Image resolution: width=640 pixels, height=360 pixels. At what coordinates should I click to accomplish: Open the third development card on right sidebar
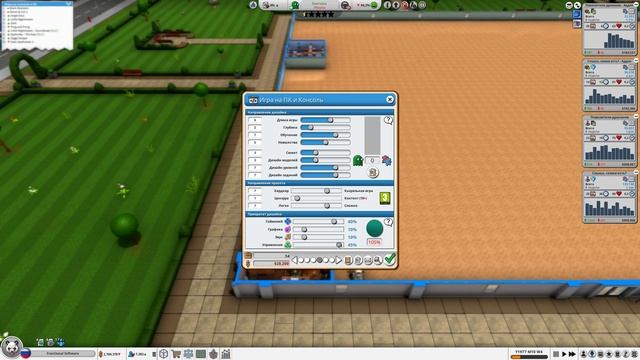click(609, 141)
